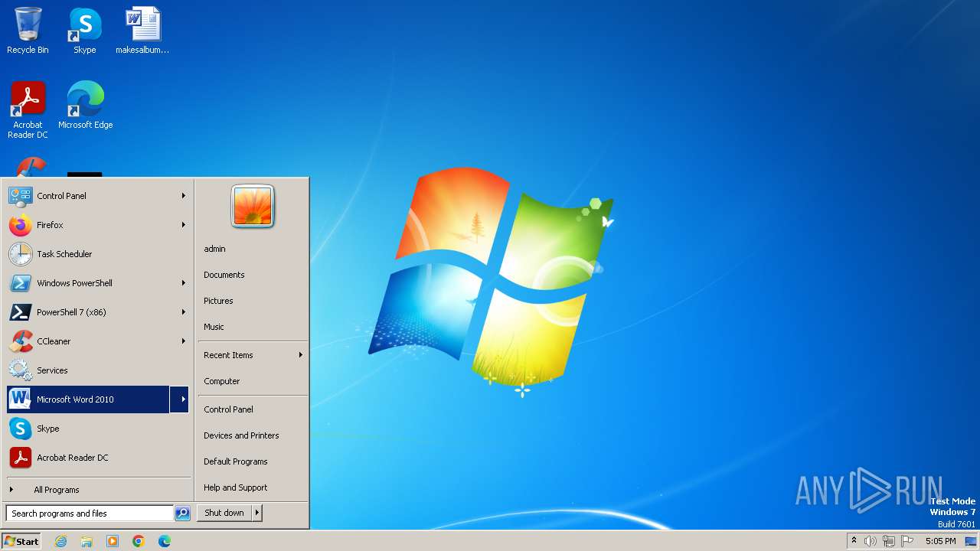
Task: Open Internet Explorer from taskbar
Action: point(60,541)
